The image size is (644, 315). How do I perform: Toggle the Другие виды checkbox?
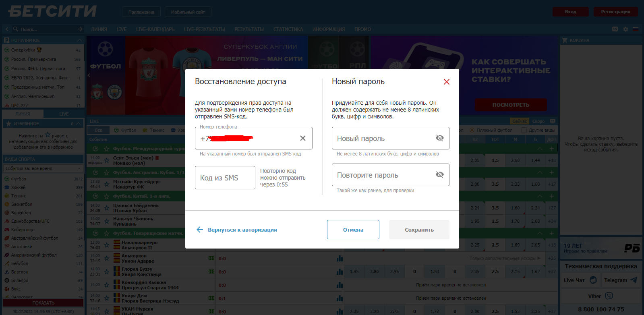pyautogui.click(x=524, y=130)
